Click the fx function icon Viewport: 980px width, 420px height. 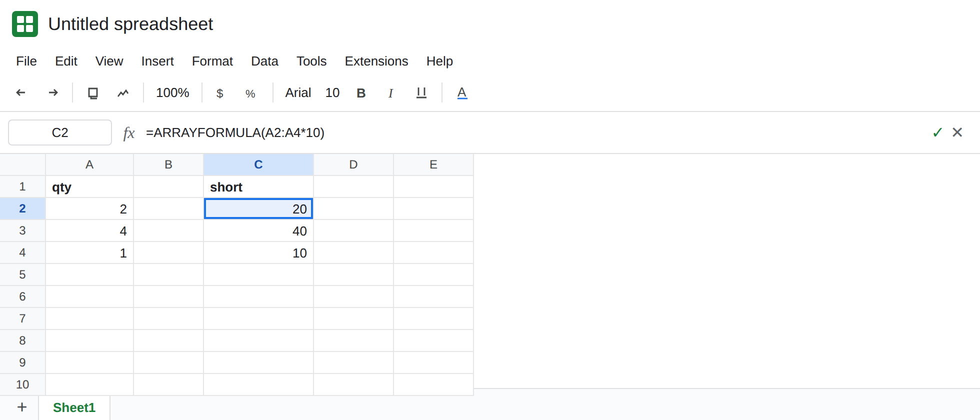[x=129, y=133]
